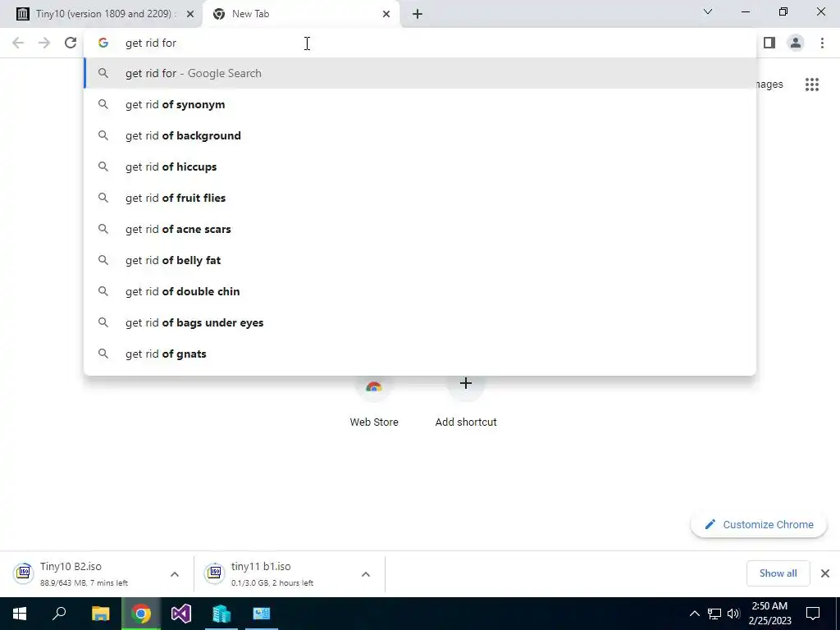Open the teal building app on taskbar

(x=221, y=614)
